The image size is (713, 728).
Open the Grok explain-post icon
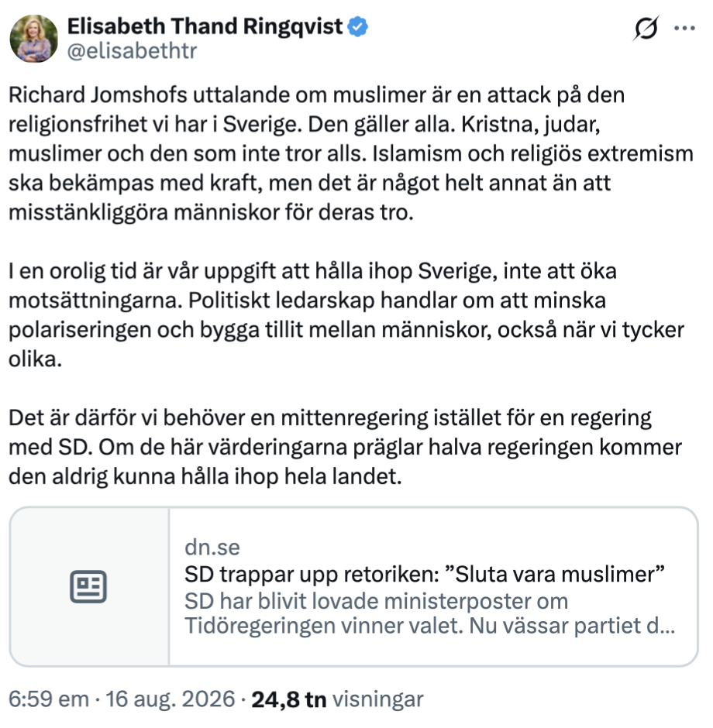(646, 29)
